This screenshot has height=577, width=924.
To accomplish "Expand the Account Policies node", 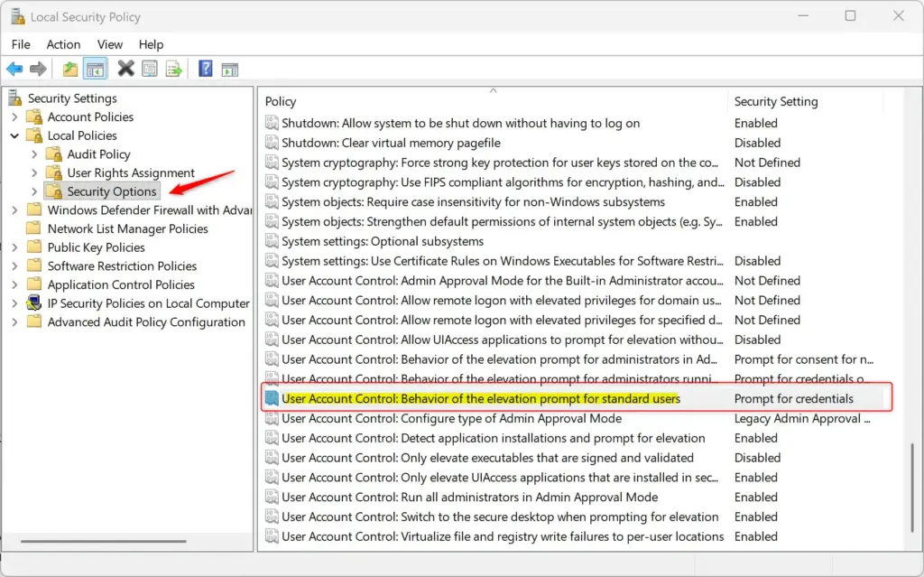I will pyautogui.click(x=14, y=116).
